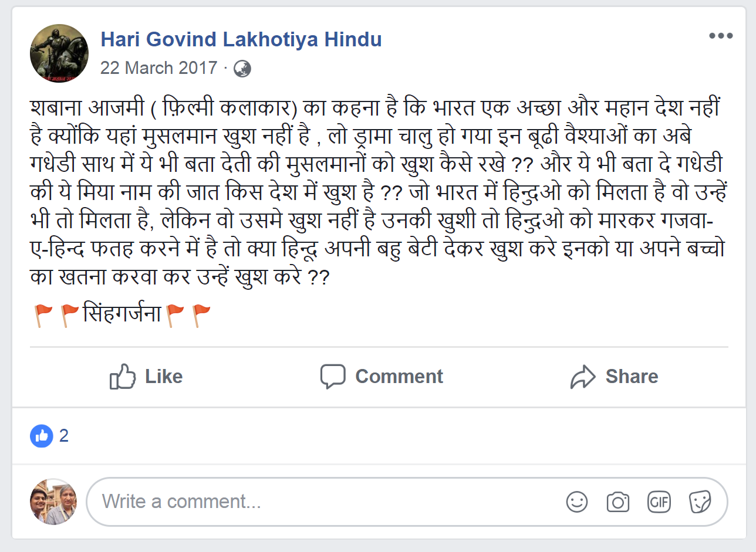Open the post options three-dot menu
Viewport: 756px width, 552px height.
coord(720,36)
